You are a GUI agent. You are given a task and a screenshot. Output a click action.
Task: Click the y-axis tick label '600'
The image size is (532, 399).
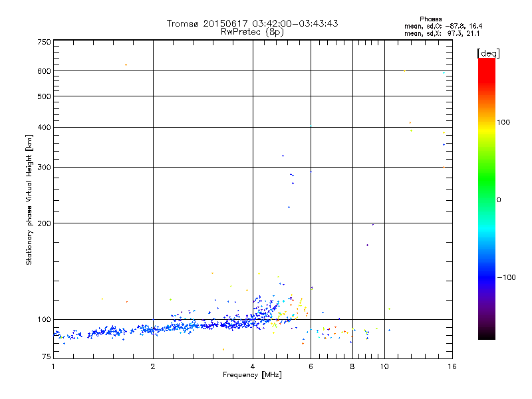pos(44,71)
